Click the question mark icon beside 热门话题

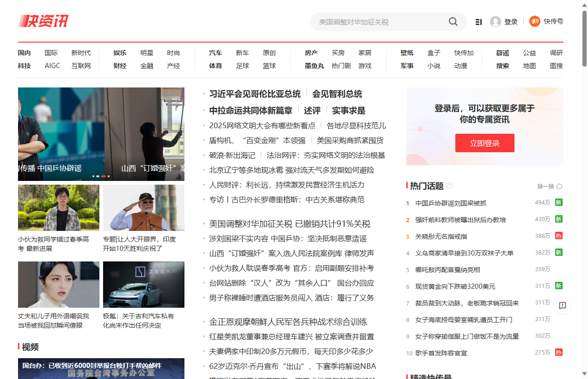pyautogui.click(x=449, y=186)
